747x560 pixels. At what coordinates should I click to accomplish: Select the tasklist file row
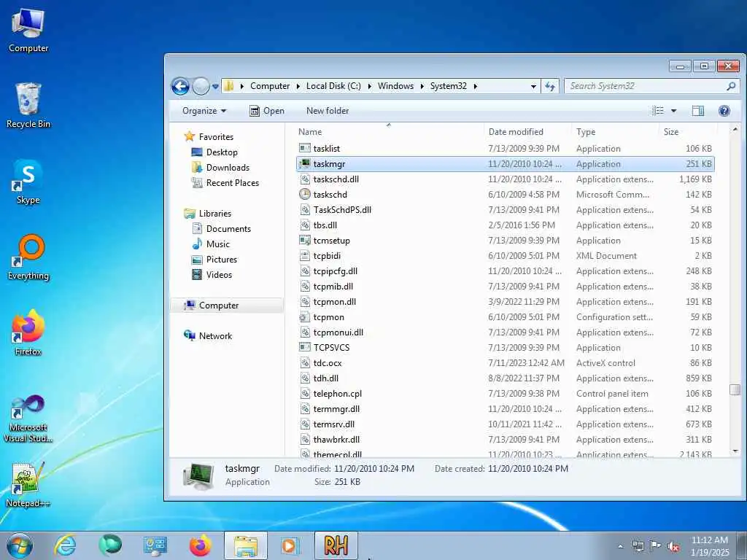tap(505, 149)
